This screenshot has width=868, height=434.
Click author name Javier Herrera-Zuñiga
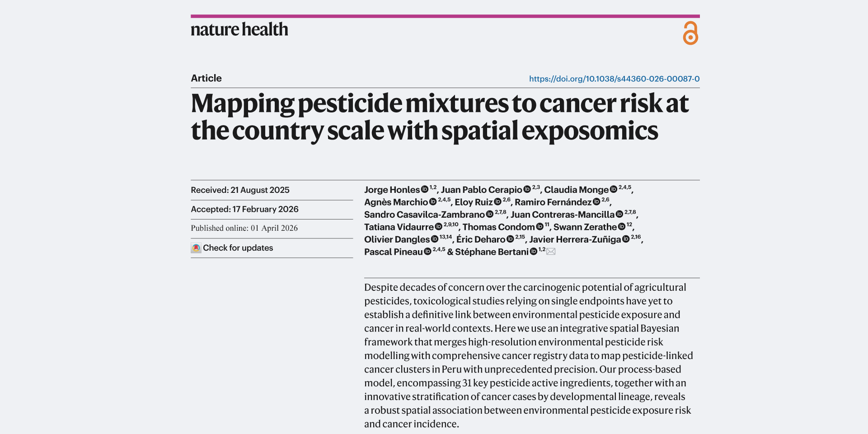tap(575, 239)
